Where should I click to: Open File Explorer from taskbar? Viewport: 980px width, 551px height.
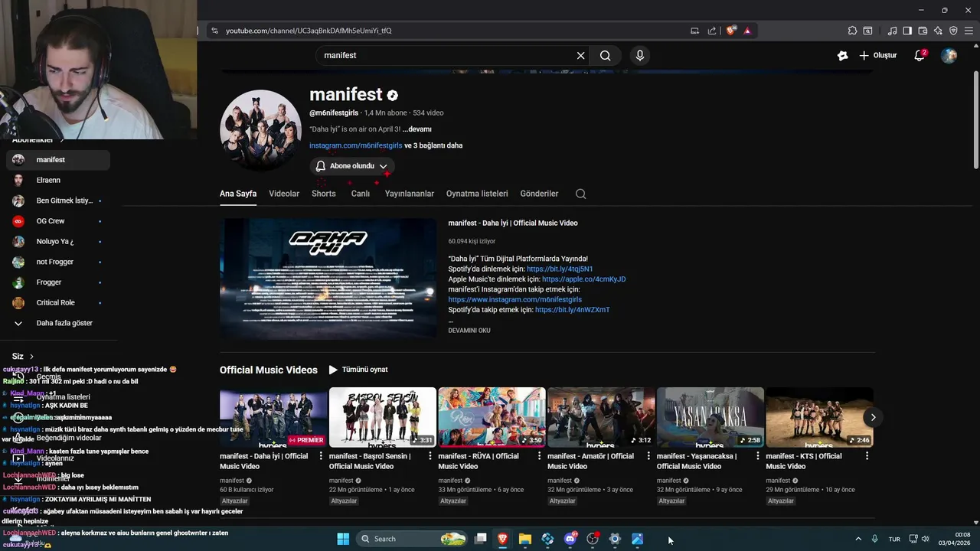click(x=525, y=539)
